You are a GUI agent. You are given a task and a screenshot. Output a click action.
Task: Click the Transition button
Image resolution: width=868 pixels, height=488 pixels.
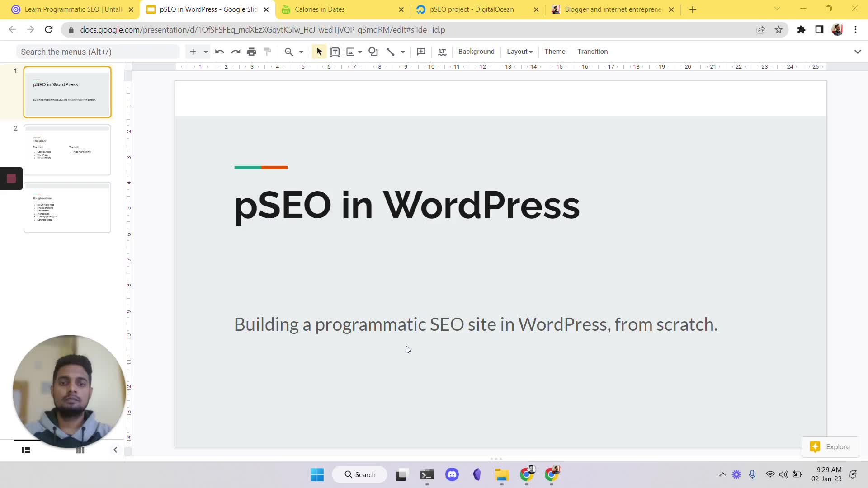[592, 52]
